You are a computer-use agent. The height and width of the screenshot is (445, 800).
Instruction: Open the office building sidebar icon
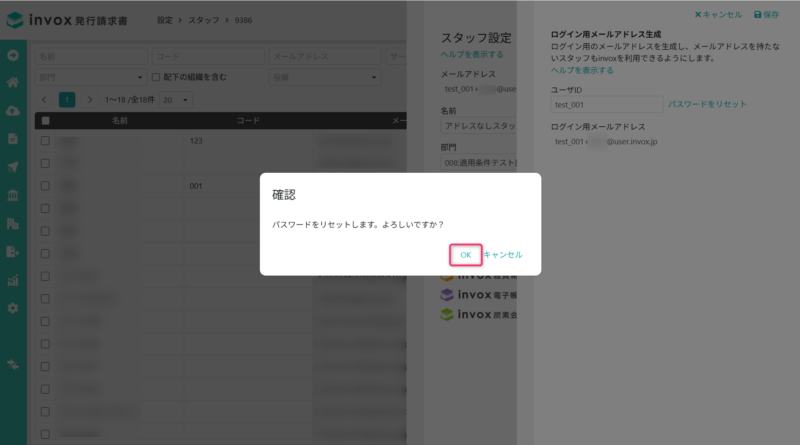coord(13,224)
